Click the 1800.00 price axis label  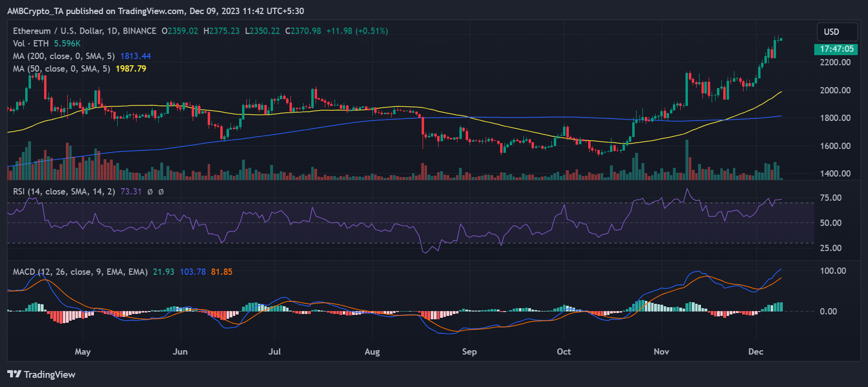[835, 118]
